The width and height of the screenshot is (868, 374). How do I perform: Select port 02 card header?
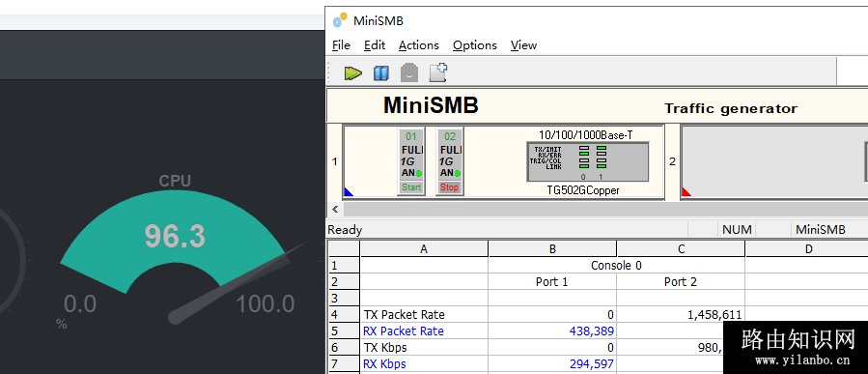click(450, 136)
